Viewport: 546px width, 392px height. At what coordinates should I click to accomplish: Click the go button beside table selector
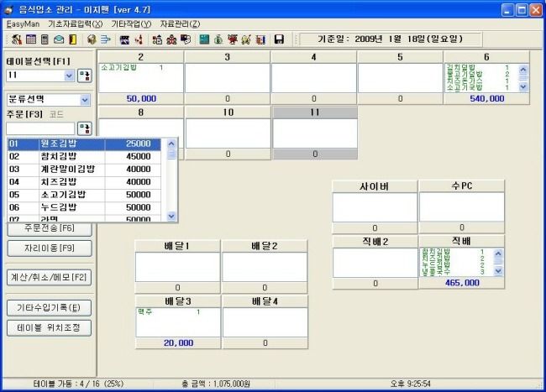pos(85,76)
